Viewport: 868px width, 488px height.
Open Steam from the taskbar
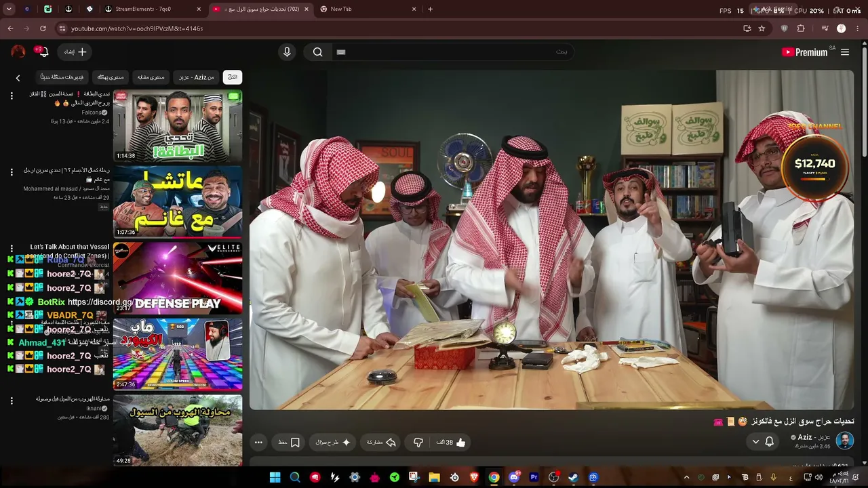[574, 477]
